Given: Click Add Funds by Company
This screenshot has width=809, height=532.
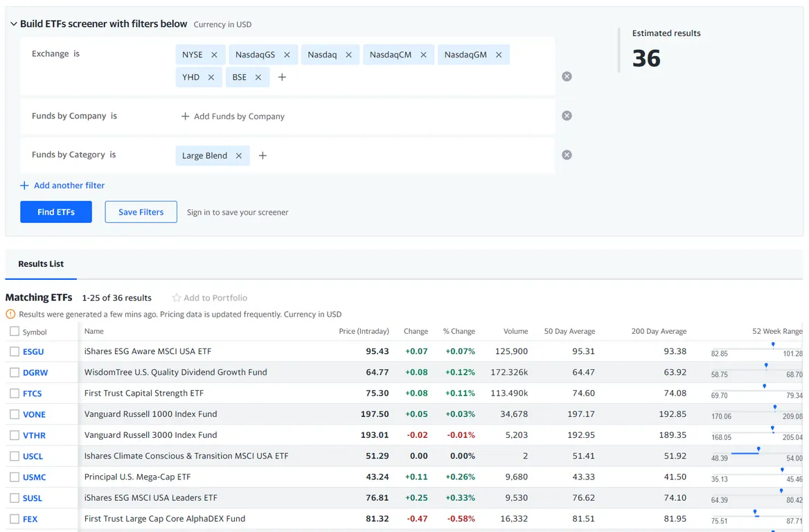Looking at the screenshot, I should [233, 116].
